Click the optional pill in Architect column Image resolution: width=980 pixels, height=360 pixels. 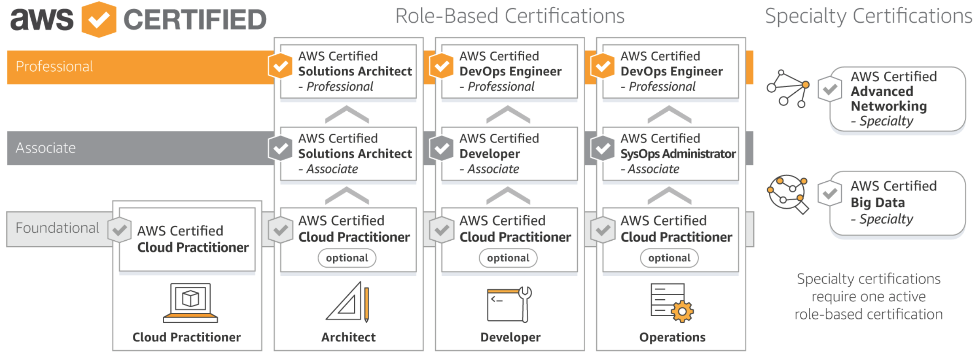point(347,258)
